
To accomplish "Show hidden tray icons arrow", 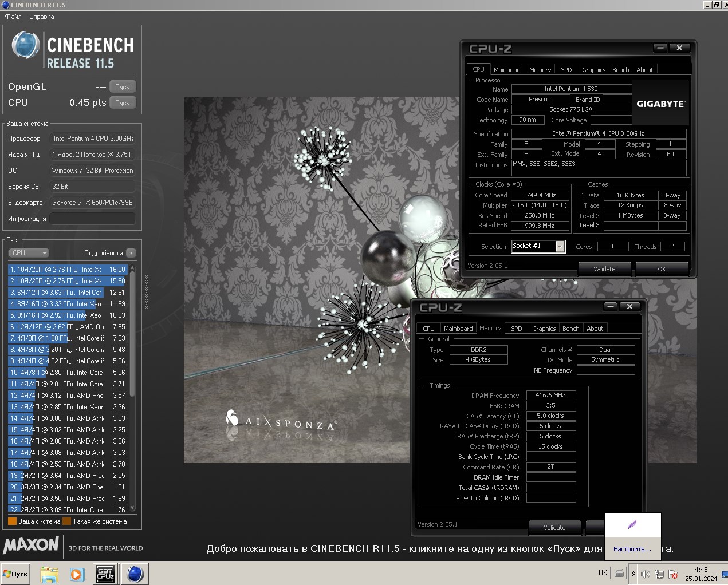I will (x=633, y=574).
